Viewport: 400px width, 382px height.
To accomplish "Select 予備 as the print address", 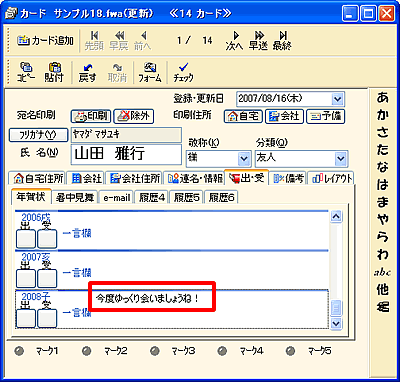I will coord(325,116).
